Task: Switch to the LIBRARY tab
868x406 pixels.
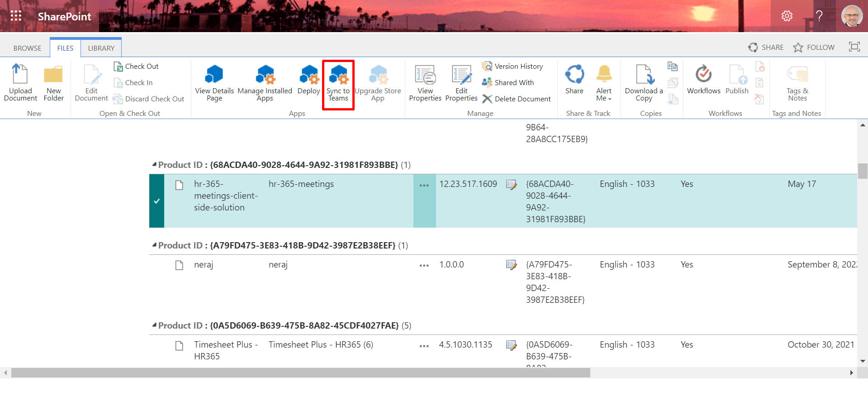Action: (x=101, y=48)
